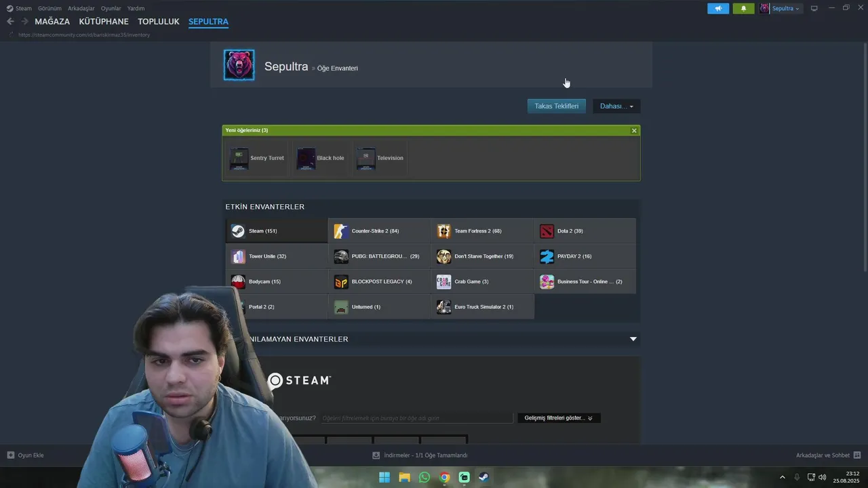This screenshot has width=868, height=488.
Task: Click the item name filter field
Action: pos(416,418)
